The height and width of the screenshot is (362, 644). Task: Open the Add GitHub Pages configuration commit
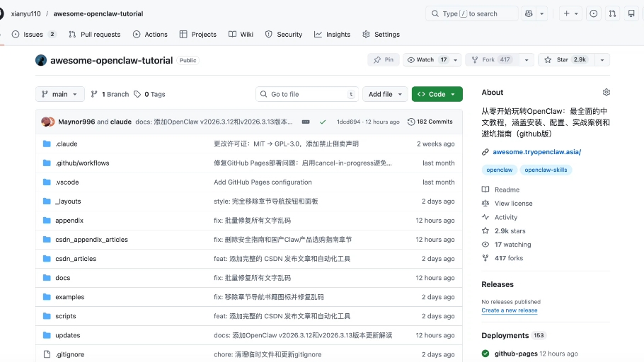coord(263,182)
